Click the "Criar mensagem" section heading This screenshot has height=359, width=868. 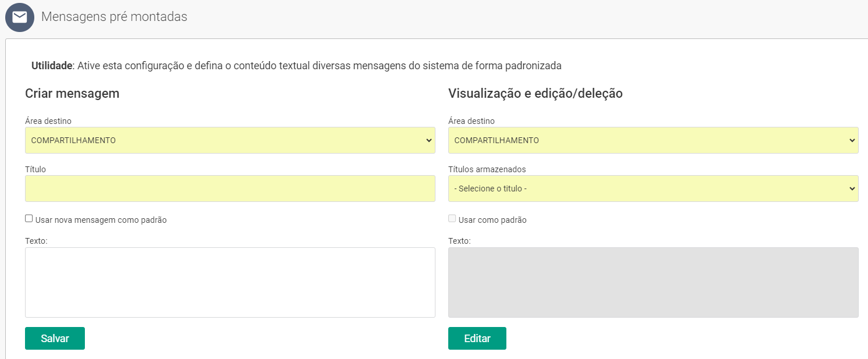click(x=72, y=93)
